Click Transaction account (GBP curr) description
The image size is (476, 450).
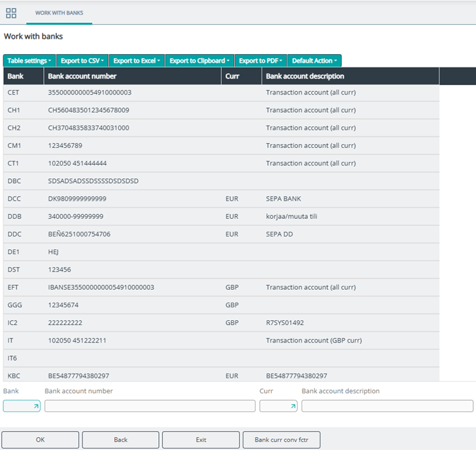[314, 341]
